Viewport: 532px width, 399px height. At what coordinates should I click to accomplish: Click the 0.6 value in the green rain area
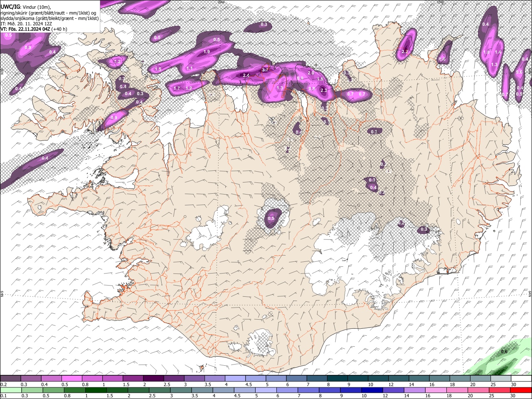point(504,352)
